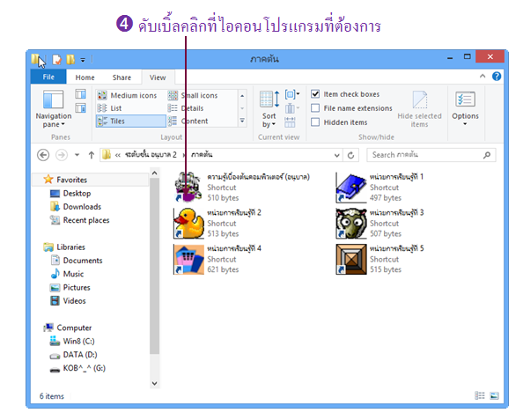
Task: Choose the Medium icons layout
Action: pos(127,95)
